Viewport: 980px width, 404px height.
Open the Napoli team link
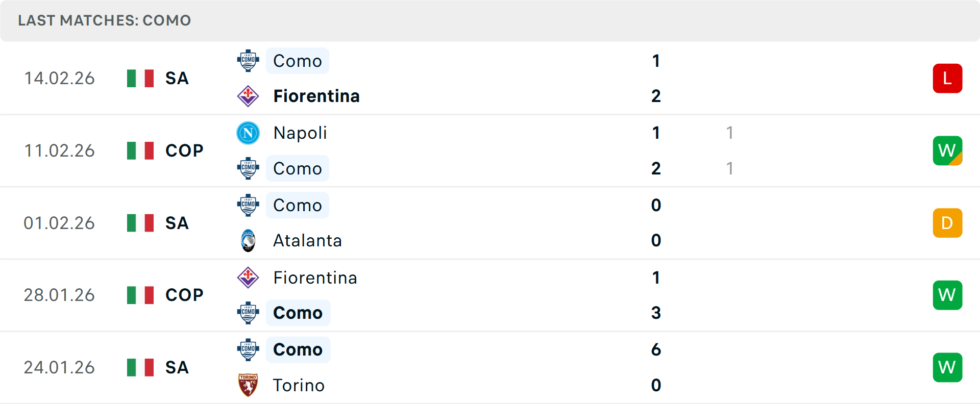(300, 133)
